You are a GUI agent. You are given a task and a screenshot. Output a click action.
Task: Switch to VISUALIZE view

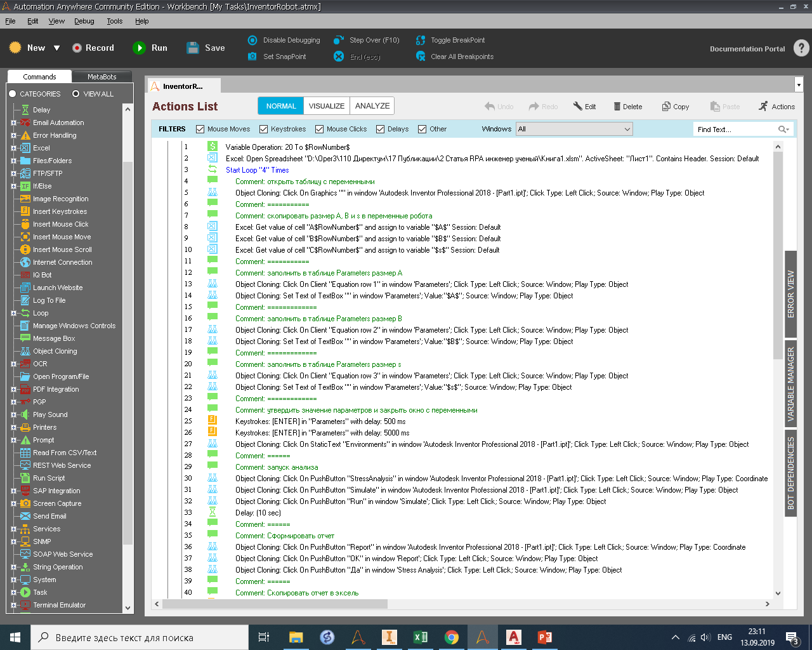(327, 106)
